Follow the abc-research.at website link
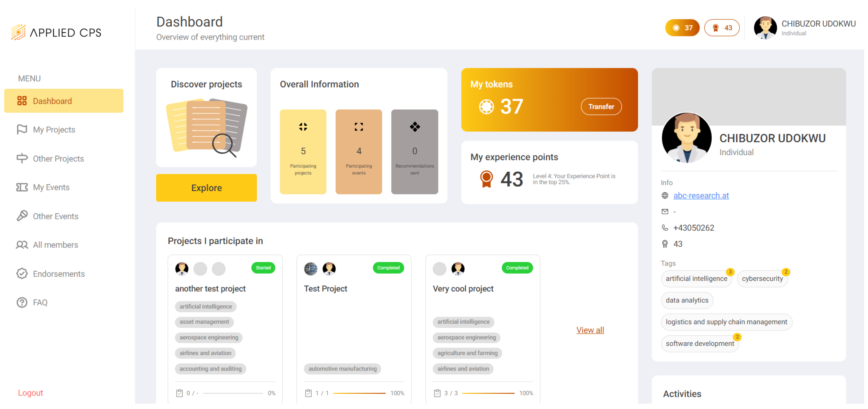The width and height of the screenshot is (868, 409). pyautogui.click(x=701, y=196)
